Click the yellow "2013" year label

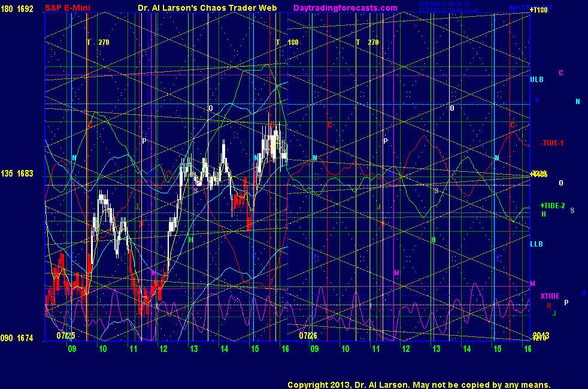[541, 335]
